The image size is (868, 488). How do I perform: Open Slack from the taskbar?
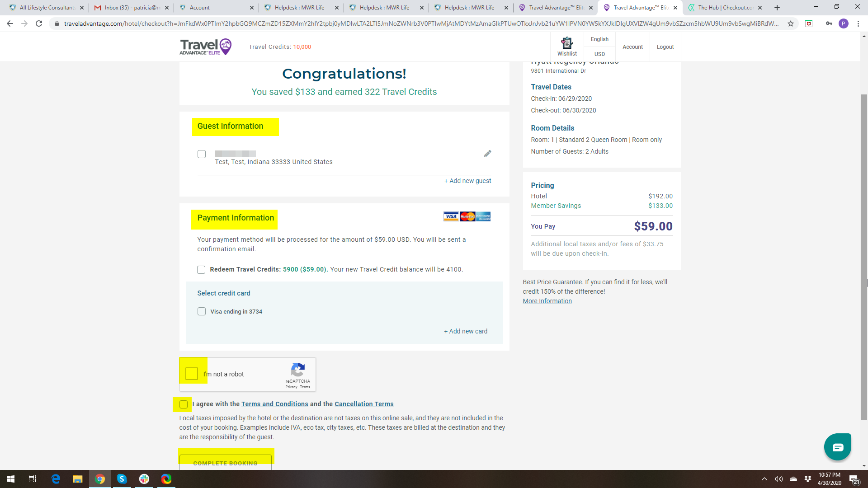pyautogui.click(x=144, y=479)
